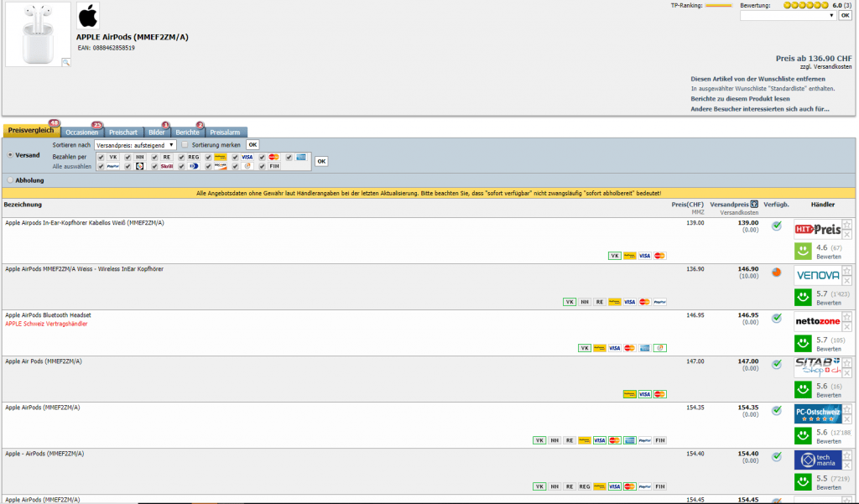Click the X icon beside Venova logo

coord(847,281)
